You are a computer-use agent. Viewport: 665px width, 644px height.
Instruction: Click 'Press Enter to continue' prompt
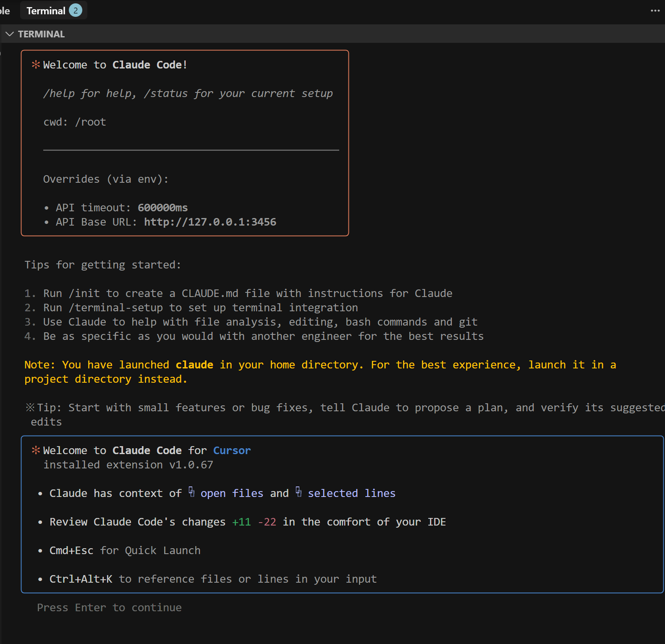(x=109, y=607)
